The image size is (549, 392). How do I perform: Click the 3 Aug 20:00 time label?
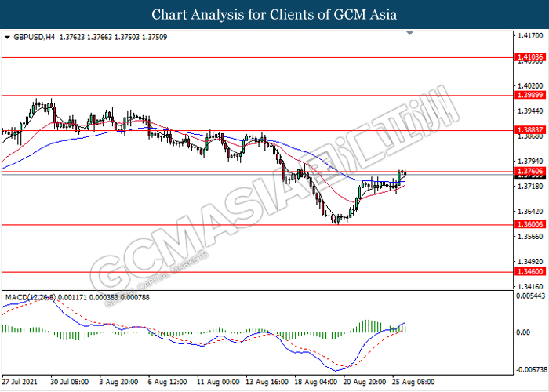118,382
